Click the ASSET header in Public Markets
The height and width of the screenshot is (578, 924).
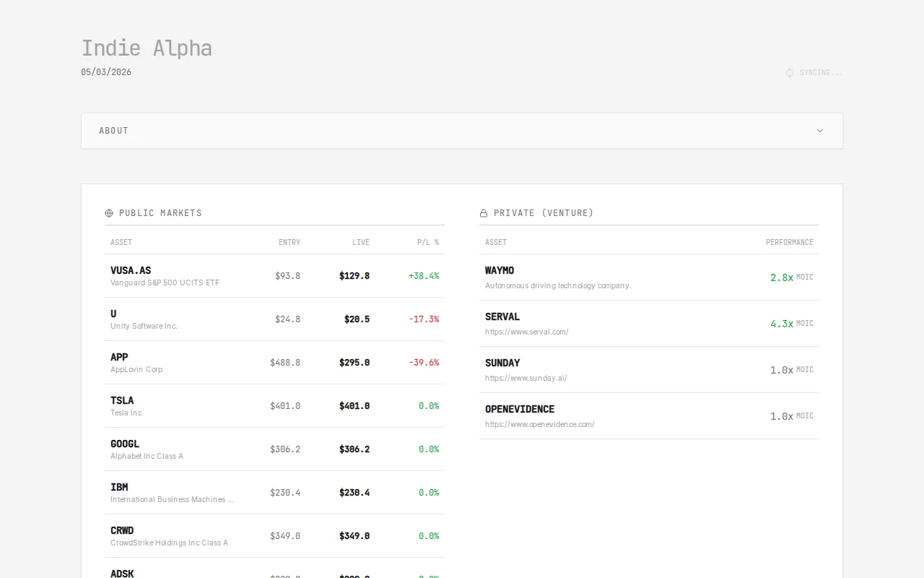pos(121,242)
